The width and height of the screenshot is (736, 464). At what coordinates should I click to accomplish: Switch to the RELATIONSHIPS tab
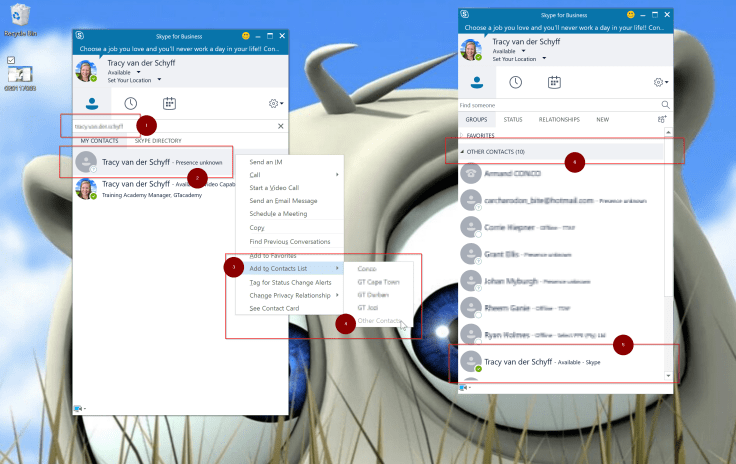point(559,119)
